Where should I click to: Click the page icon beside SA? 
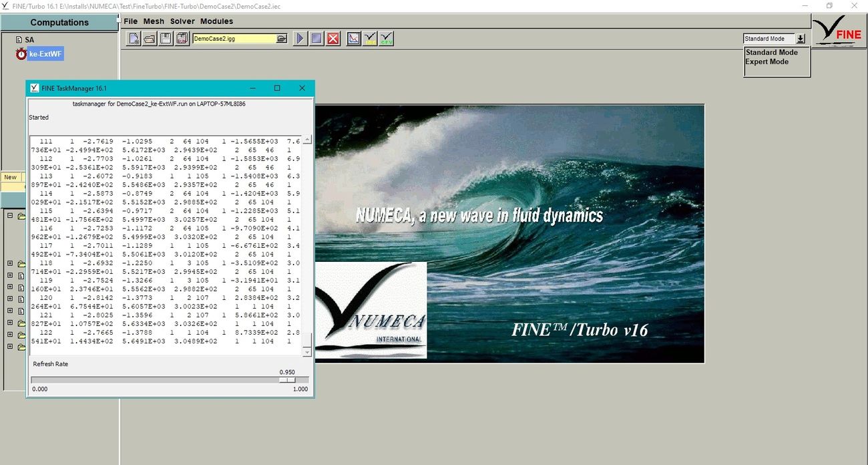tap(19, 40)
